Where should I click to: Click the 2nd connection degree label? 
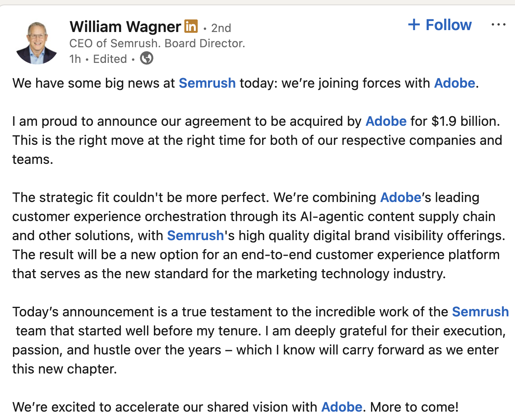point(221,27)
